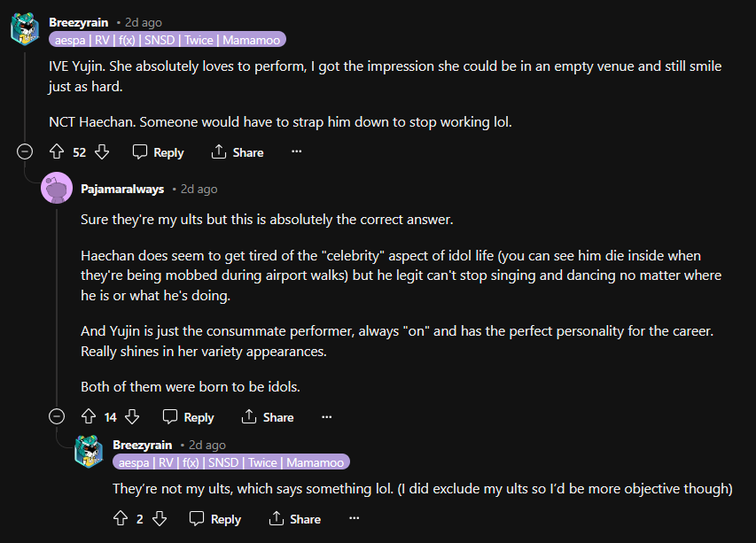The width and height of the screenshot is (756, 543).
Task: Upvote Breezyrain's reply with 2 points
Action: (x=121, y=519)
